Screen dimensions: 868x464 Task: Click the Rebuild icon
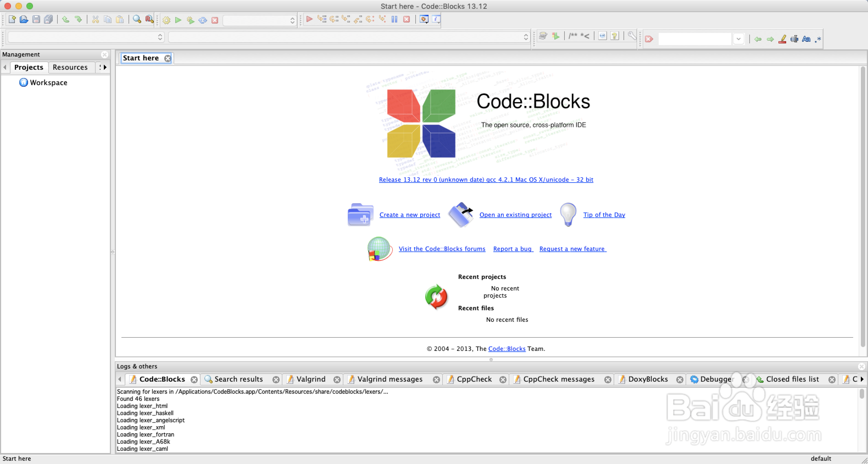pyautogui.click(x=202, y=20)
